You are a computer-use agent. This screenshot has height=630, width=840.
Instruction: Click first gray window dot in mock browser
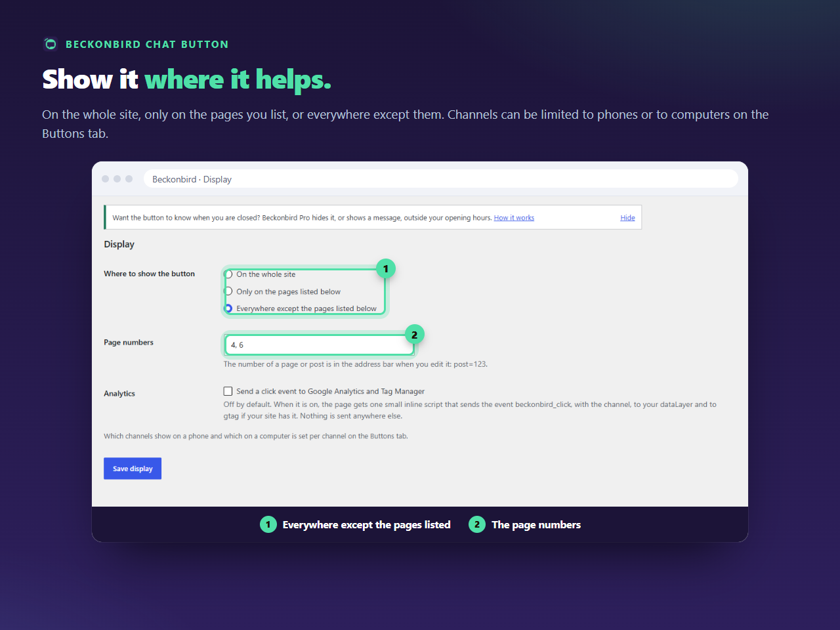coord(105,178)
